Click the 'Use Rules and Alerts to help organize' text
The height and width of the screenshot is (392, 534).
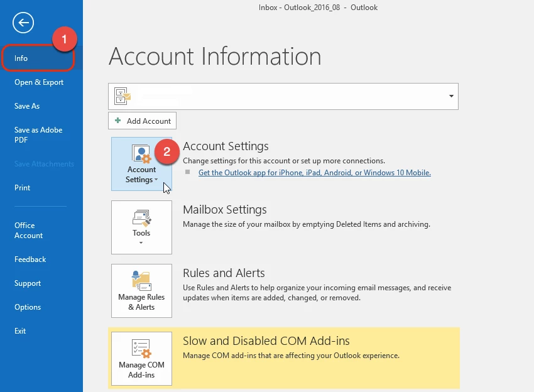317,293
